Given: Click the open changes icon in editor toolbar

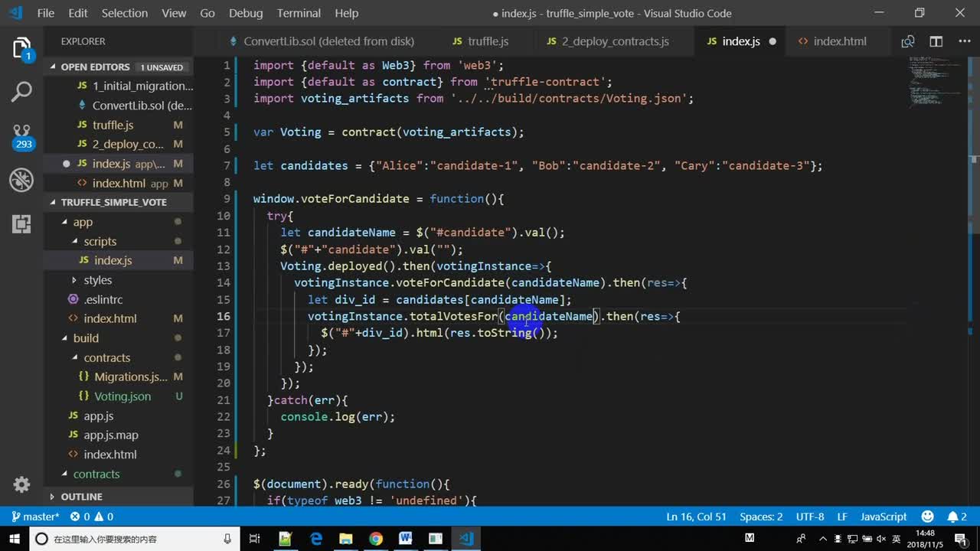Looking at the screenshot, I should click(907, 41).
